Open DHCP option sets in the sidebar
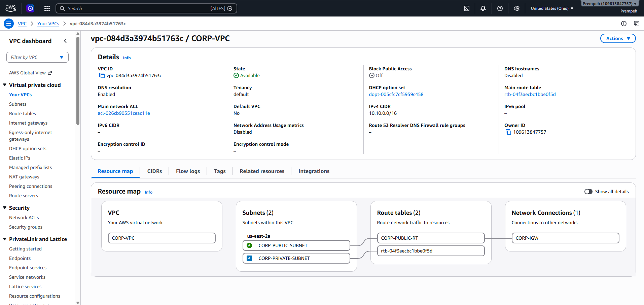The image size is (644, 305). click(28, 148)
